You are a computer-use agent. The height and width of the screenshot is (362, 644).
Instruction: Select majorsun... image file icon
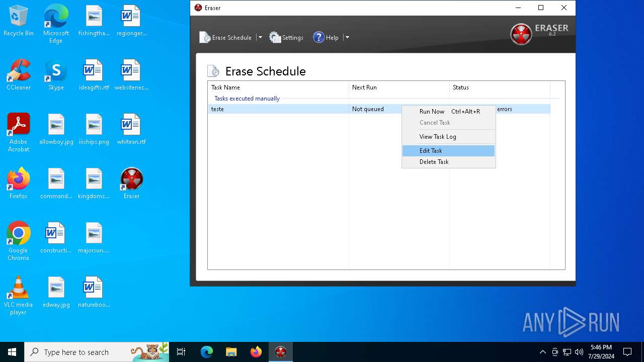tap(94, 238)
